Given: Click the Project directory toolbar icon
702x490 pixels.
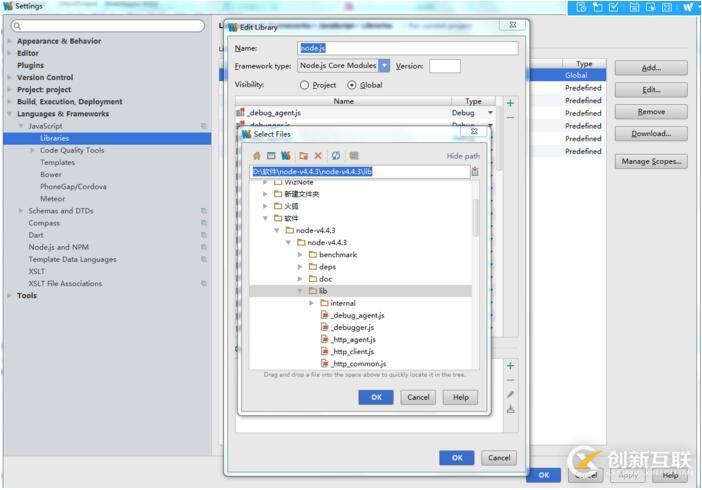Looking at the screenshot, I should point(286,156).
